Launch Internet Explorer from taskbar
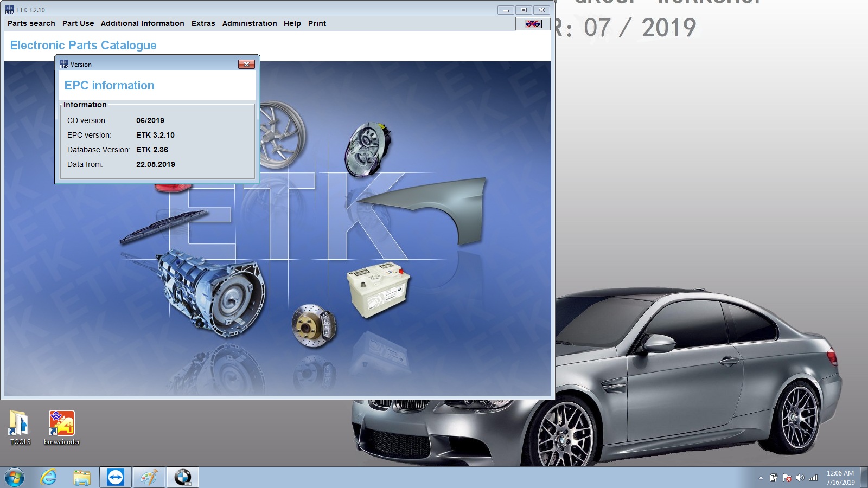This screenshot has height=488, width=868. pyautogui.click(x=49, y=478)
